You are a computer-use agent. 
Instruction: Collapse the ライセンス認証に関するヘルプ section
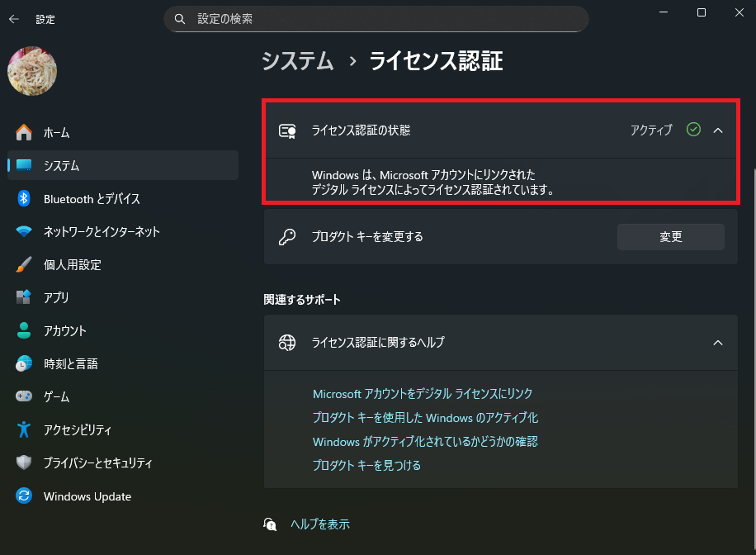pyautogui.click(x=717, y=342)
